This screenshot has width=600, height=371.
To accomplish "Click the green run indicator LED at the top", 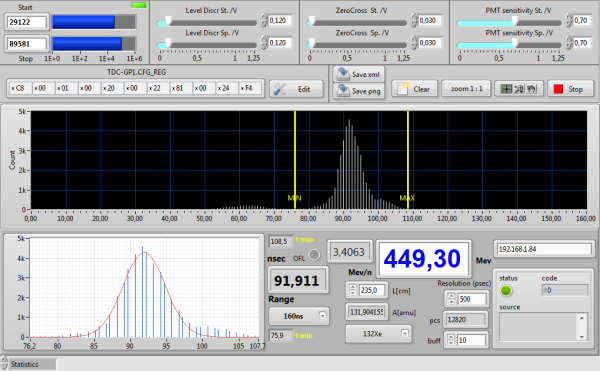I will click(139, 5).
